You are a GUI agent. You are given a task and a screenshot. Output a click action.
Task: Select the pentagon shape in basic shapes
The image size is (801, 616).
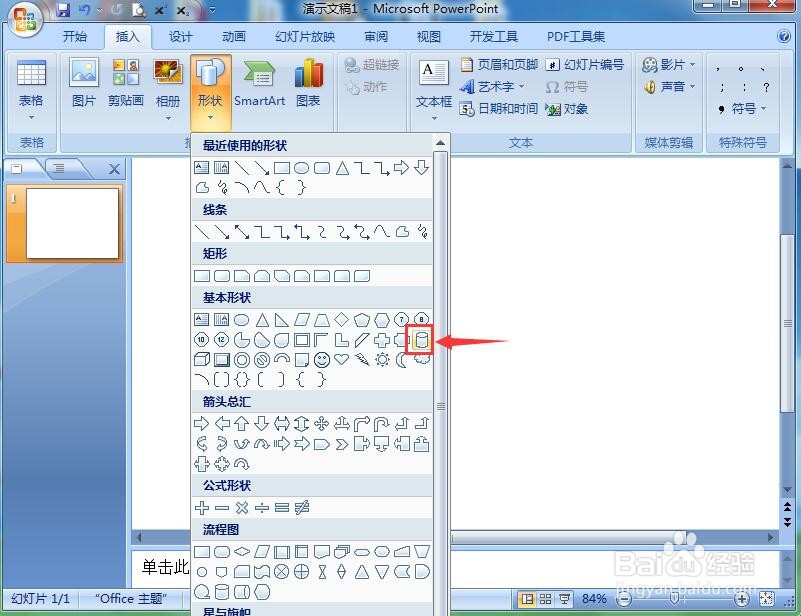coord(362,320)
